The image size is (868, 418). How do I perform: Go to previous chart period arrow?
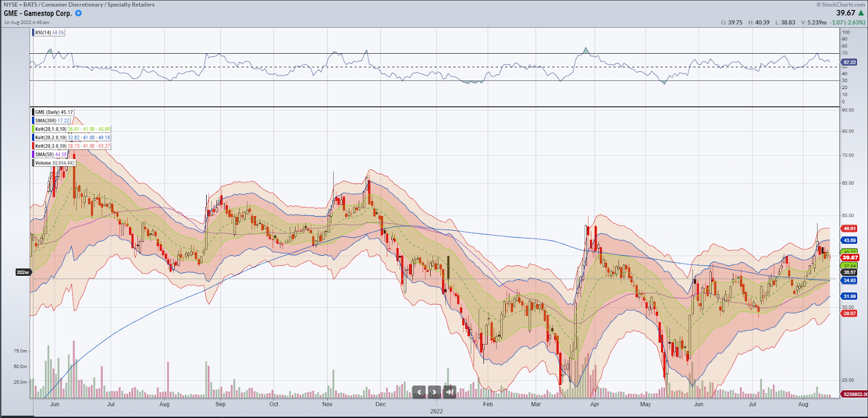[419, 392]
